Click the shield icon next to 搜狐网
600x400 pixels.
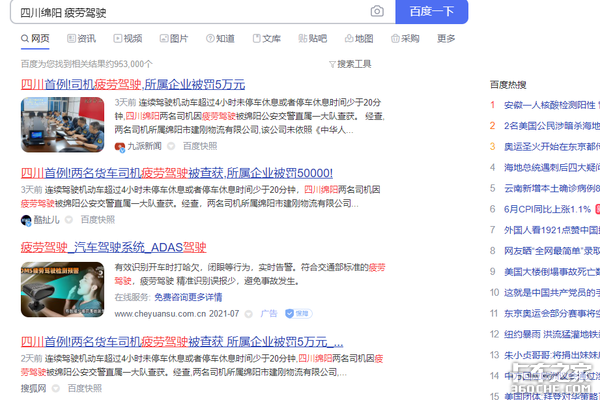click(56, 389)
